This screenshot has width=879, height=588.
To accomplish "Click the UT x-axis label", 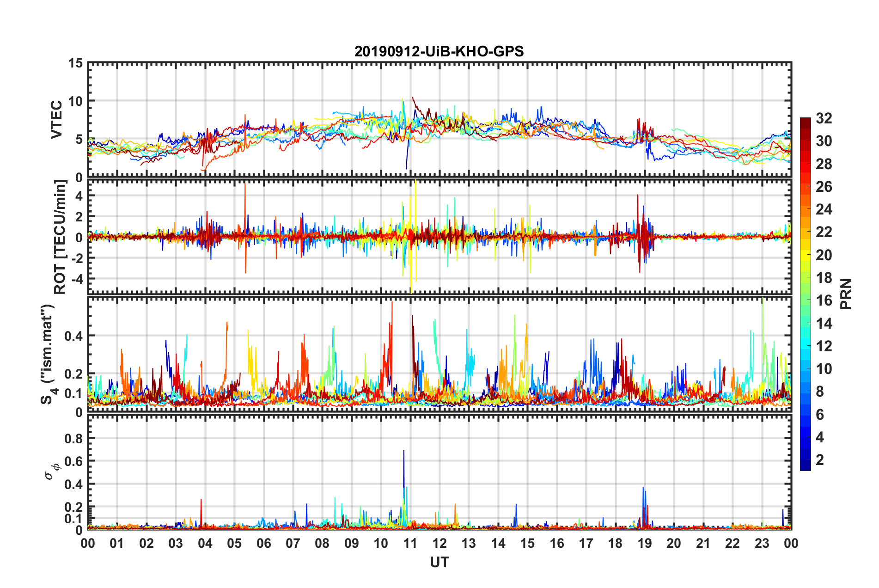I will click(x=439, y=562).
